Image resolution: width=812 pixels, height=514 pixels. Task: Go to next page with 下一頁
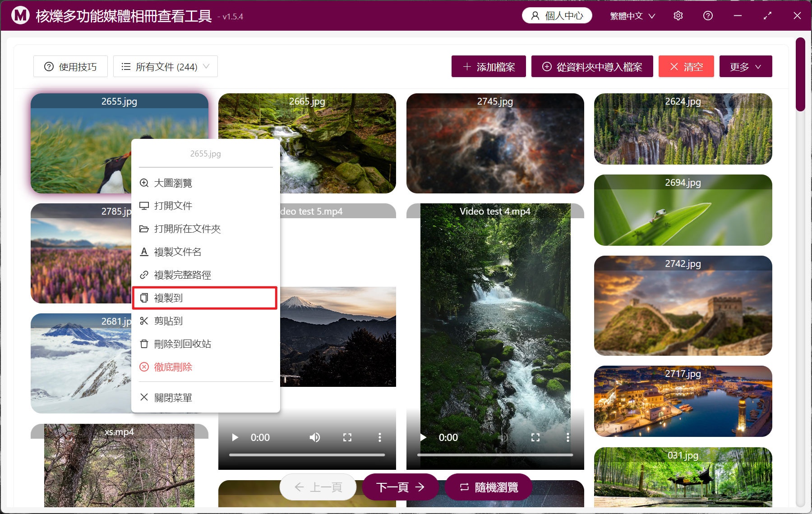tap(400, 487)
